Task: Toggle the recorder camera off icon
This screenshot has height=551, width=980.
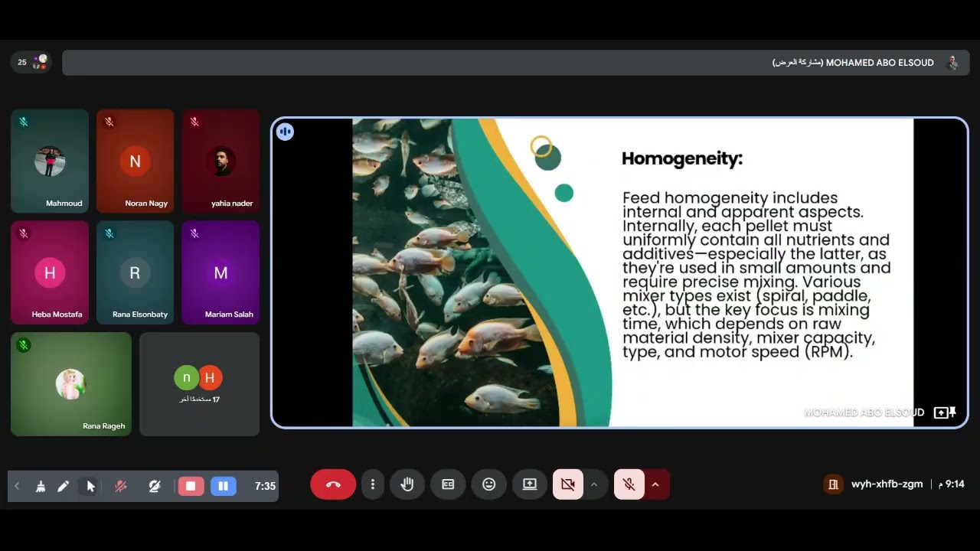Action: point(154,486)
